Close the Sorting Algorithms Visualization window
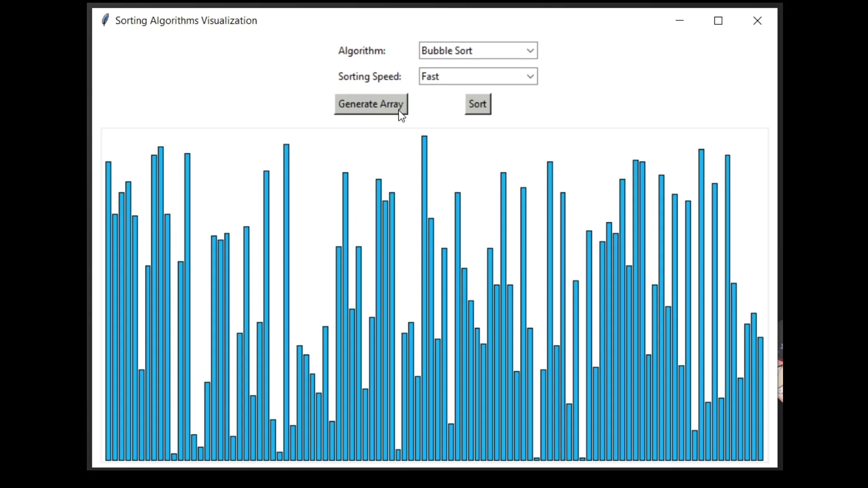The height and width of the screenshot is (488, 868). [757, 21]
